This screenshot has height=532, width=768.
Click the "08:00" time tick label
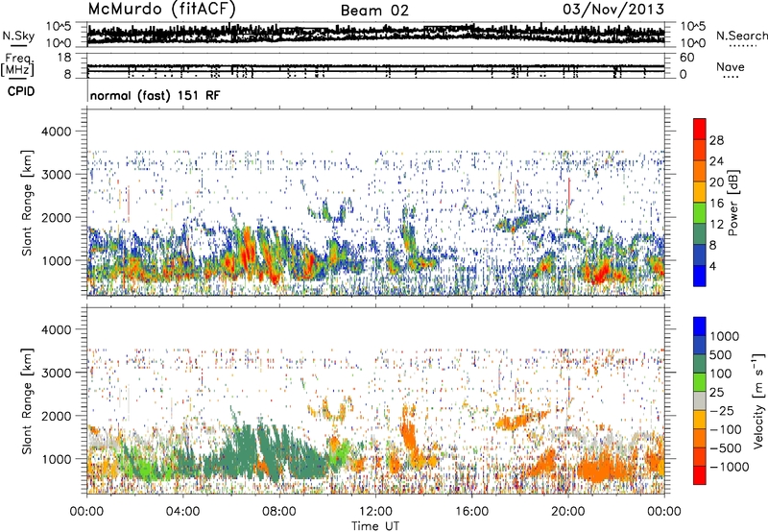coord(279,512)
